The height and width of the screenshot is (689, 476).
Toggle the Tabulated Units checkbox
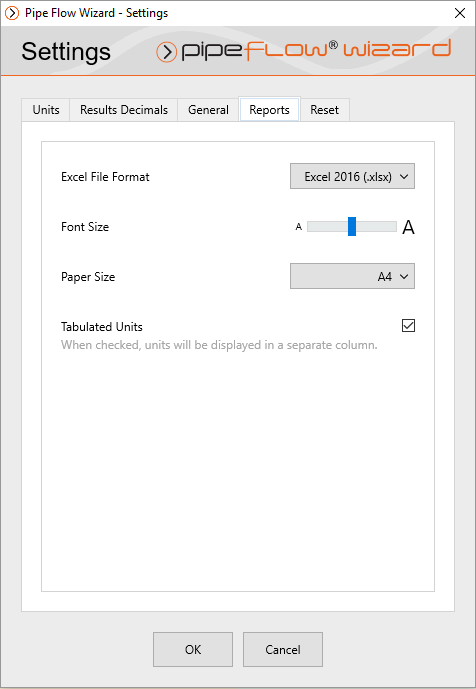tap(408, 326)
